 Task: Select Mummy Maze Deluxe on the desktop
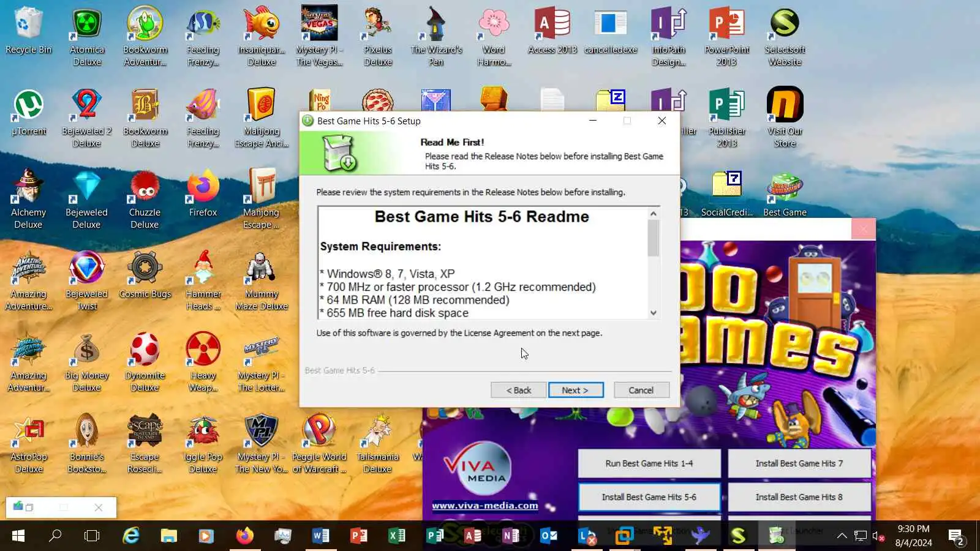262,281
